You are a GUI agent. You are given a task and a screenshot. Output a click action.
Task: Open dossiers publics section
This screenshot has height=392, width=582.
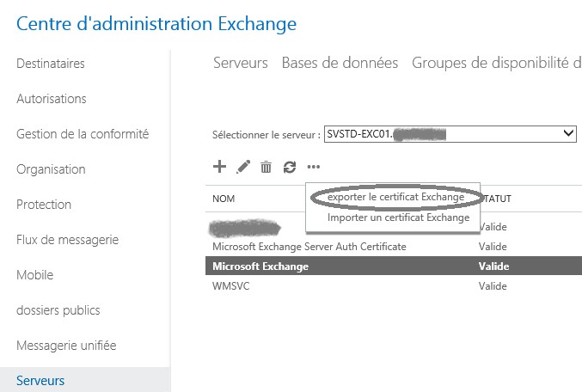coord(58,310)
